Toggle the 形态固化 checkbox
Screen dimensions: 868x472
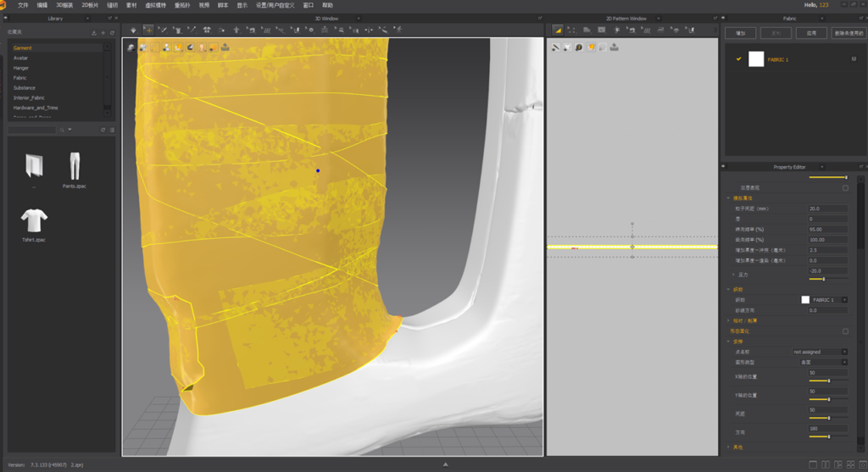pyautogui.click(x=845, y=331)
